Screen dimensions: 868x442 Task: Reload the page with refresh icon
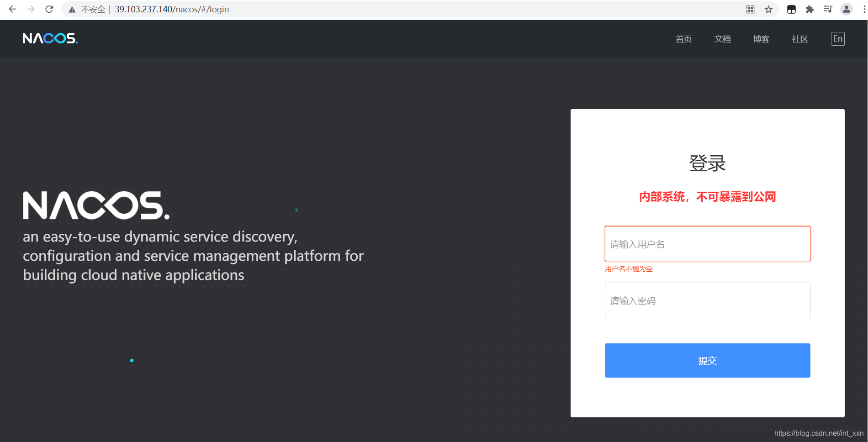(x=49, y=9)
